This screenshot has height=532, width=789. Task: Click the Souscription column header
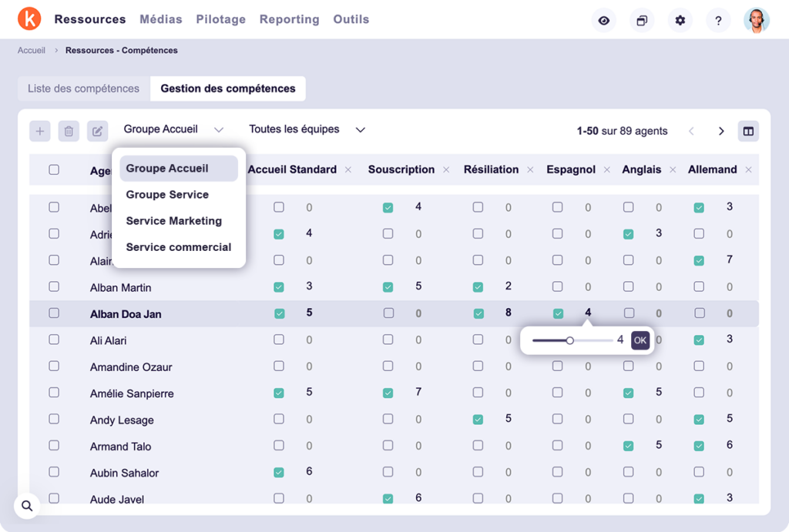(401, 169)
